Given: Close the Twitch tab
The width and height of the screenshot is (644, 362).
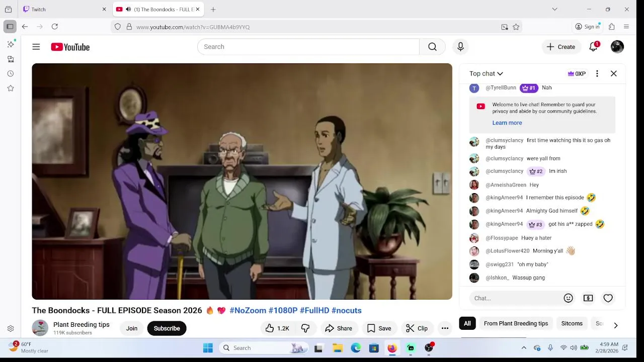Looking at the screenshot, I should pyautogui.click(x=104, y=9).
